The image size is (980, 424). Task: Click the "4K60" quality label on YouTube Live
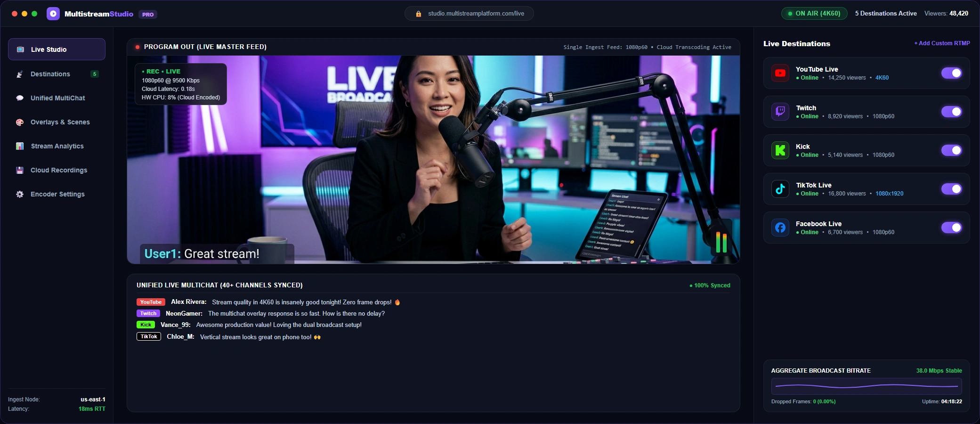[882, 78]
